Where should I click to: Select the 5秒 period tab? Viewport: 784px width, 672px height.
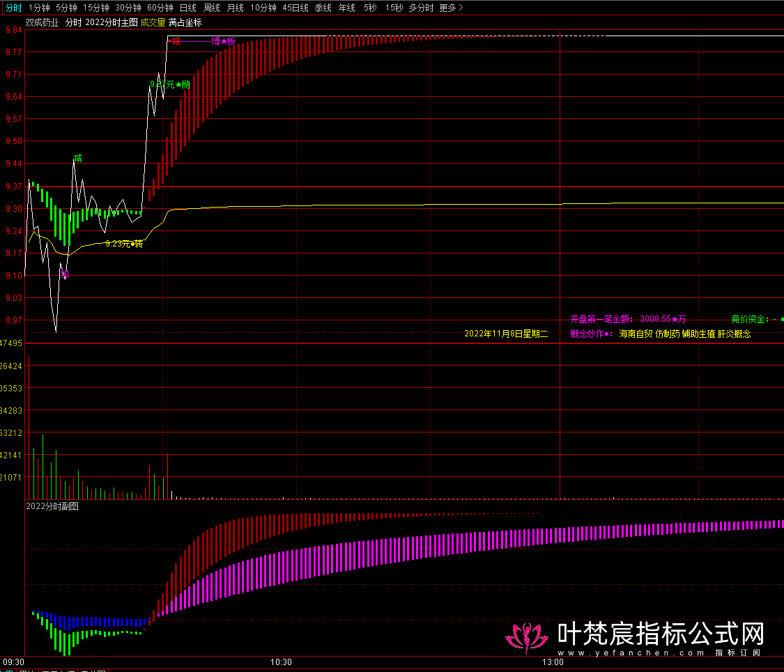coord(370,8)
